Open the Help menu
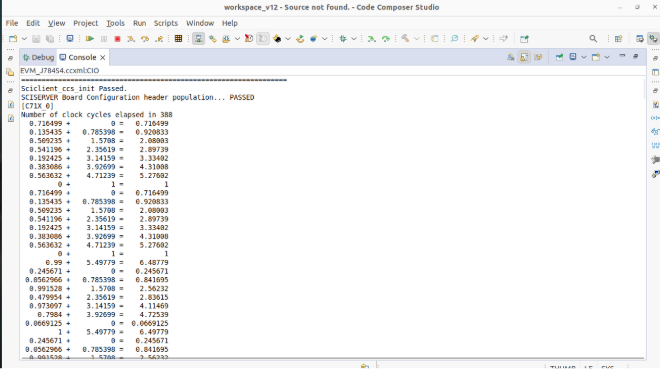 coord(230,23)
